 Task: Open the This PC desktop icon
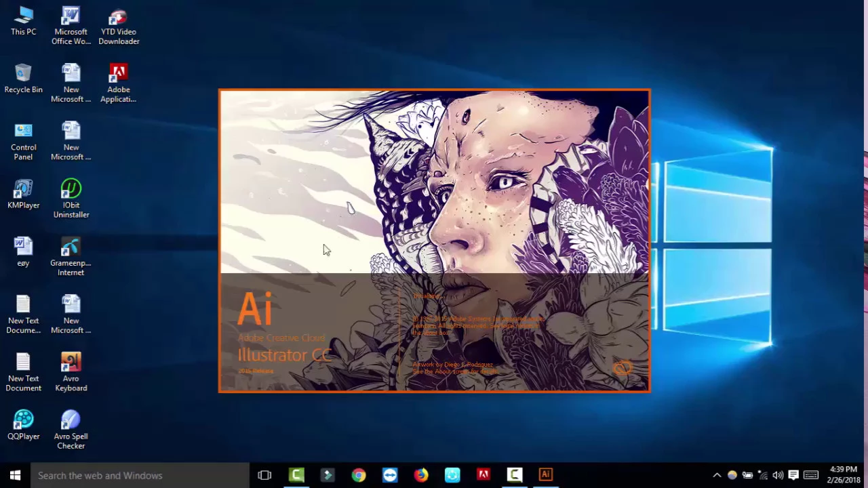[23, 22]
